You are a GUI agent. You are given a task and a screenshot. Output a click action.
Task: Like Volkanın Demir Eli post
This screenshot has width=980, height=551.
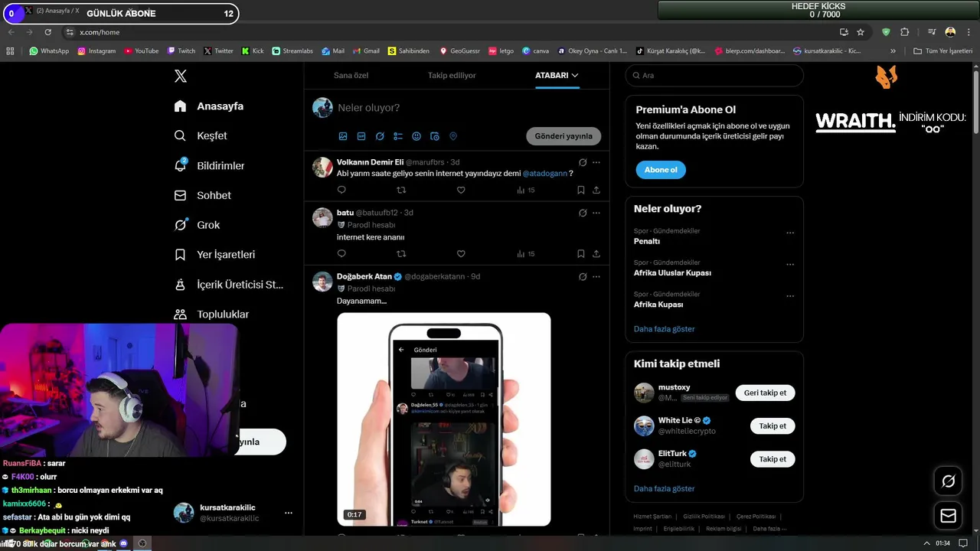coord(461,190)
